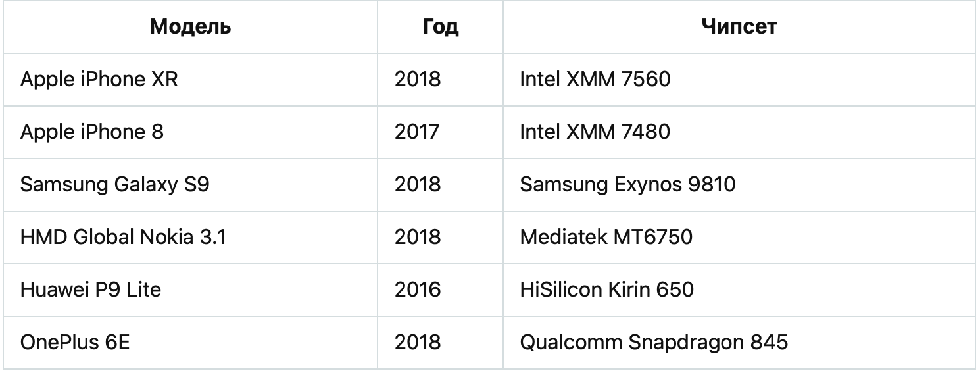
Task: Select the Huawei P9 Lite cell
Action: pos(190,290)
